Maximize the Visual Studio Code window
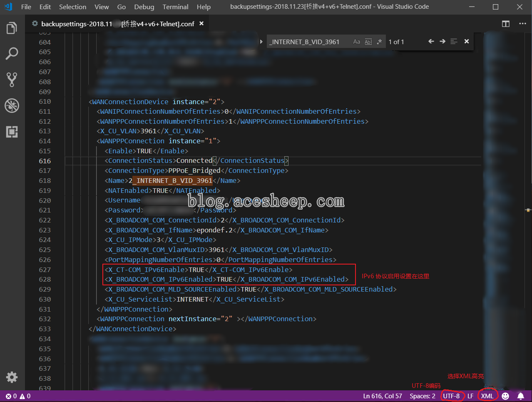This screenshot has height=402, width=532. pos(495,7)
